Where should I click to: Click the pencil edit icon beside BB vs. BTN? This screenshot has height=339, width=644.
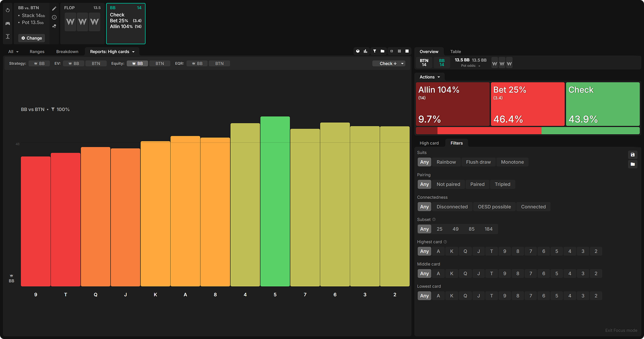coord(54,8)
